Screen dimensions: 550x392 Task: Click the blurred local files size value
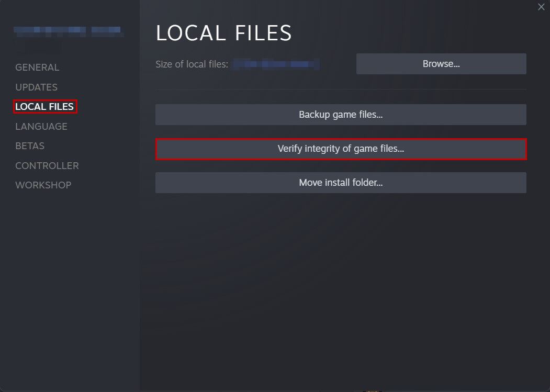click(277, 64)
